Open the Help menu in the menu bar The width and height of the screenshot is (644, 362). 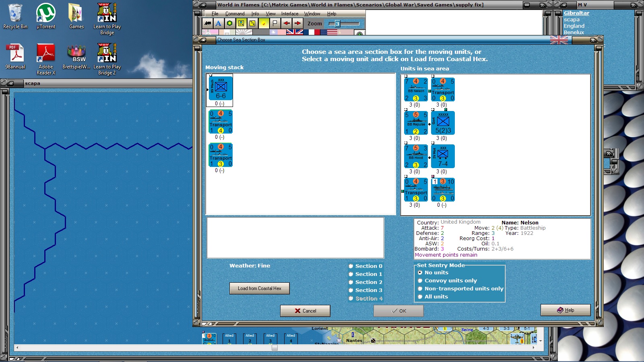[x=332, y=14]
